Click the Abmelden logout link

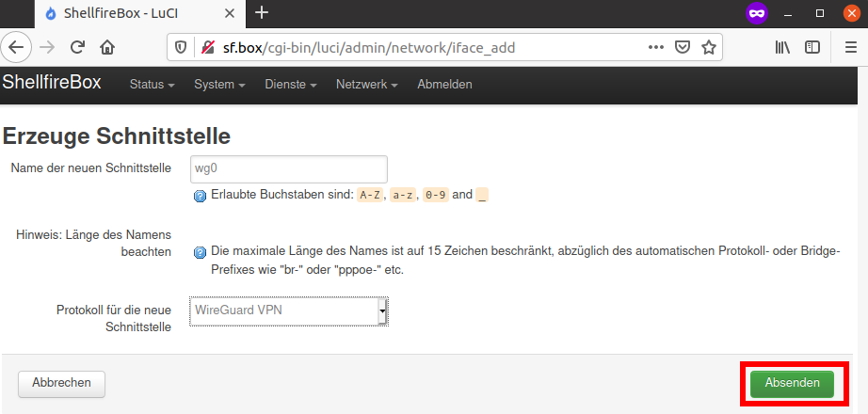[444, 85]
